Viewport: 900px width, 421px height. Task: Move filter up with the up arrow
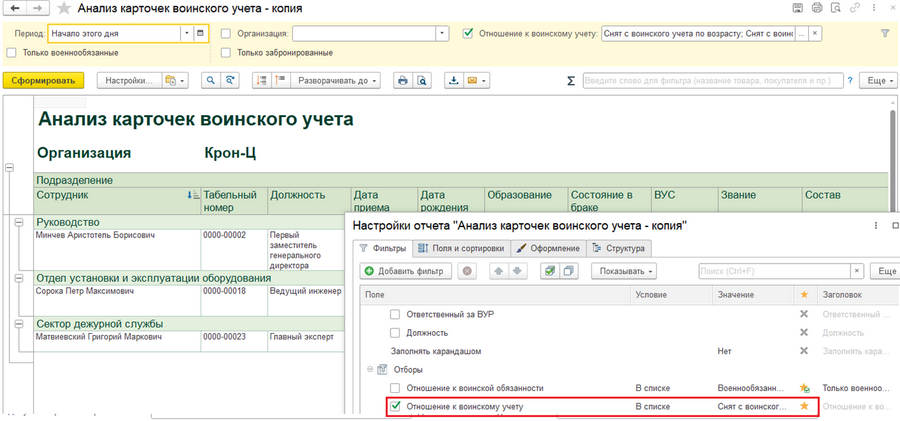(498, 271)
